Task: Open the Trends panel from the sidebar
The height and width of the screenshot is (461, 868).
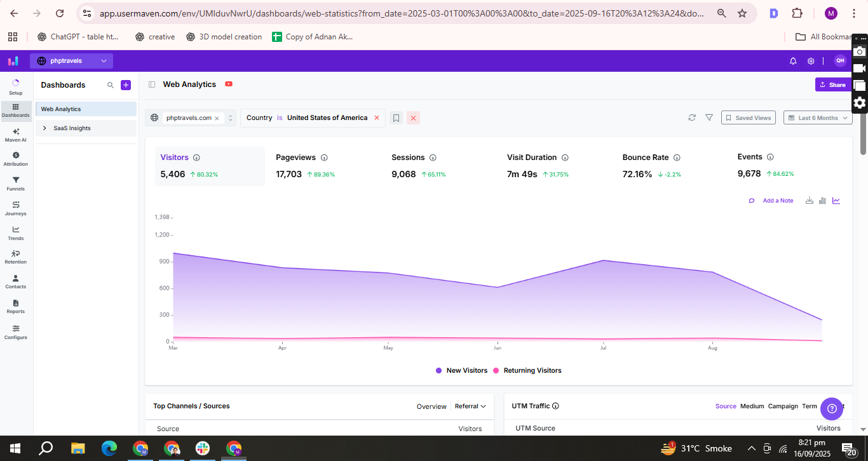Action: (x=15, y=234)
